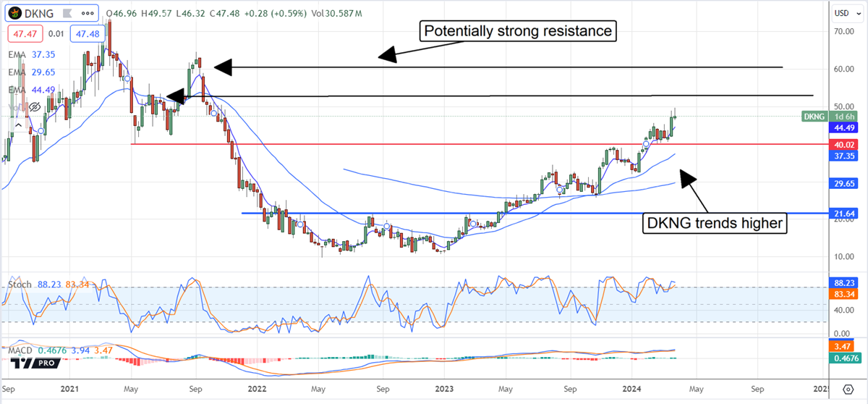Select the EMA 44.49 indicator legend
The width and height of the screenshot is (868, 404).
coord(33,90)
